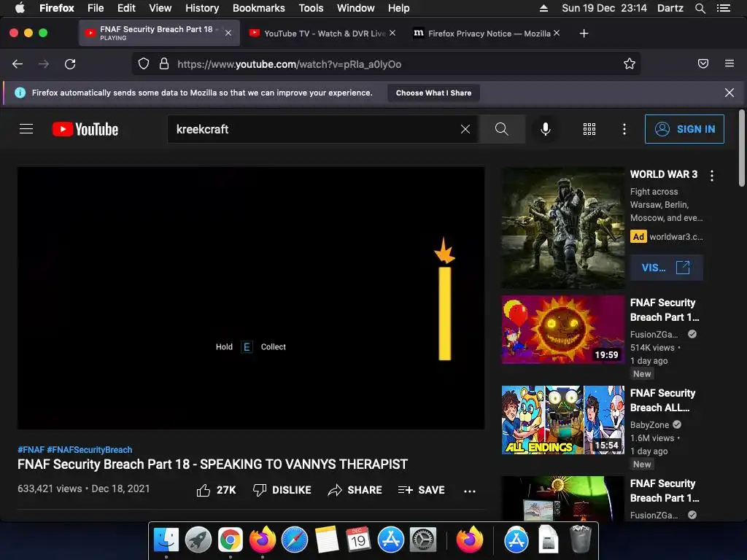Open the World War 3 ad thumbnail

[x=562, y=228]
